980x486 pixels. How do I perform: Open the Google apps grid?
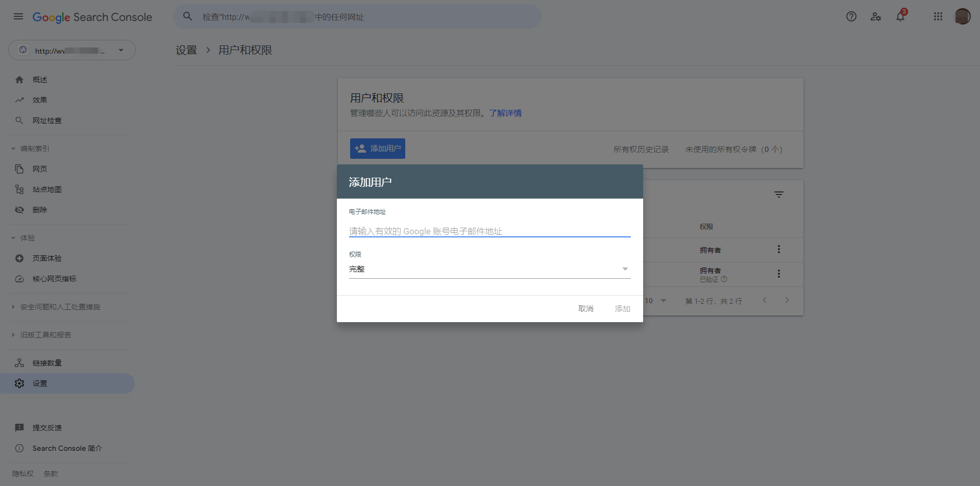click(x=938, y=17)
